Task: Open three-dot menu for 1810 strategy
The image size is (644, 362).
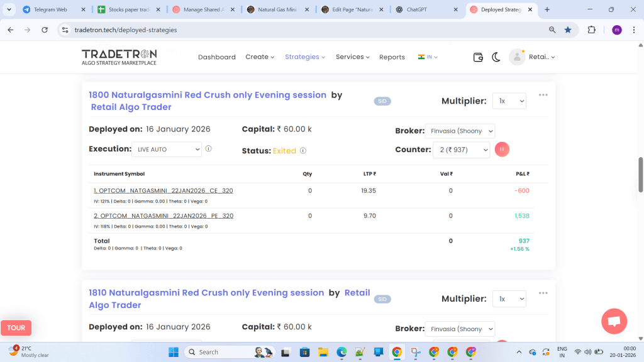Action: [x=543, y=293]
